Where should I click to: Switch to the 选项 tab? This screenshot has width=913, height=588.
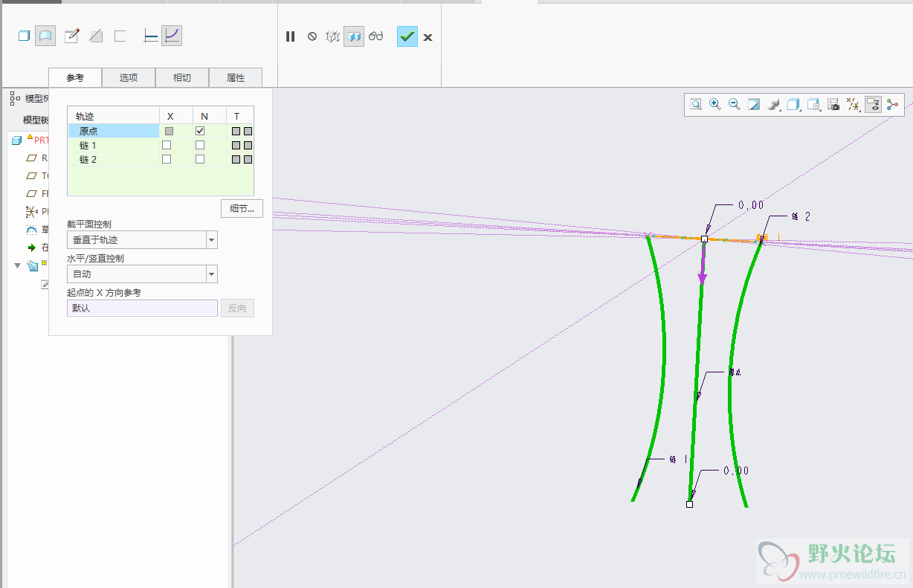click(x=129, y=78)
